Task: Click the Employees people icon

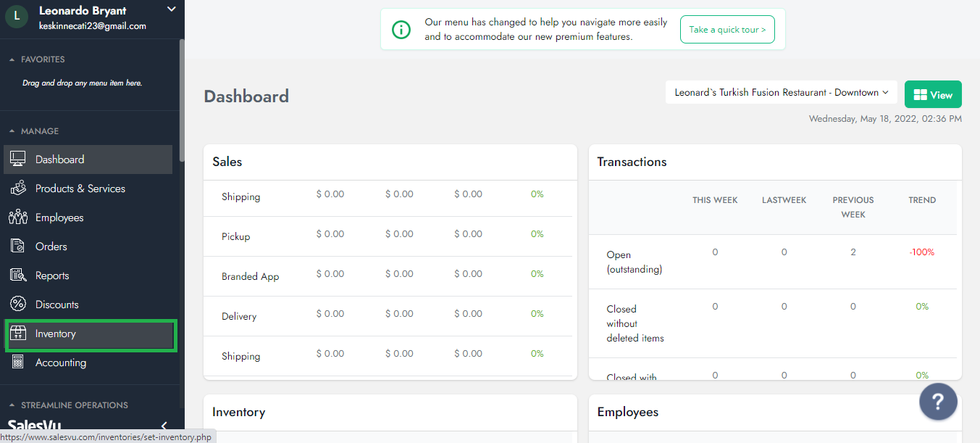Action: coord(18,218)
